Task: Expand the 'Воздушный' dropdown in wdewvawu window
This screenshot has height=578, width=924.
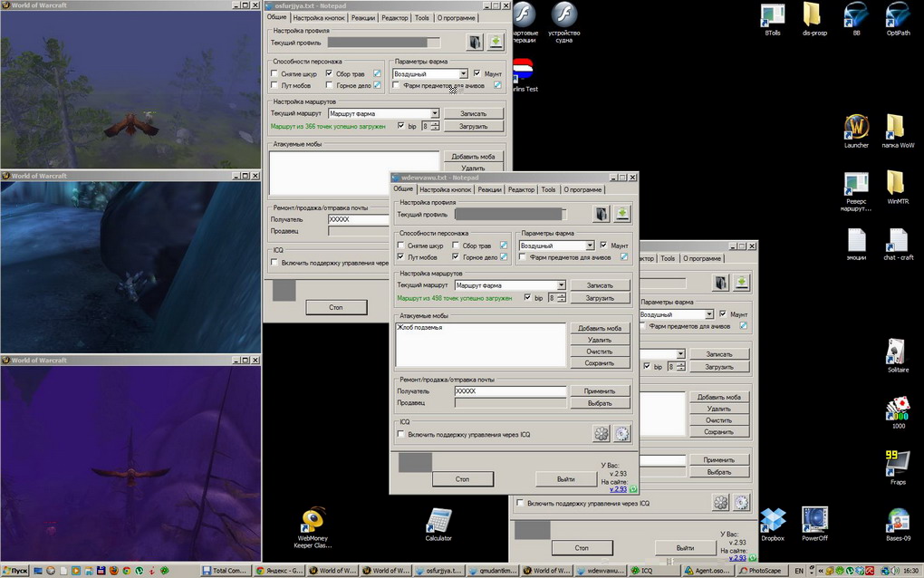Action: [589, 246]
